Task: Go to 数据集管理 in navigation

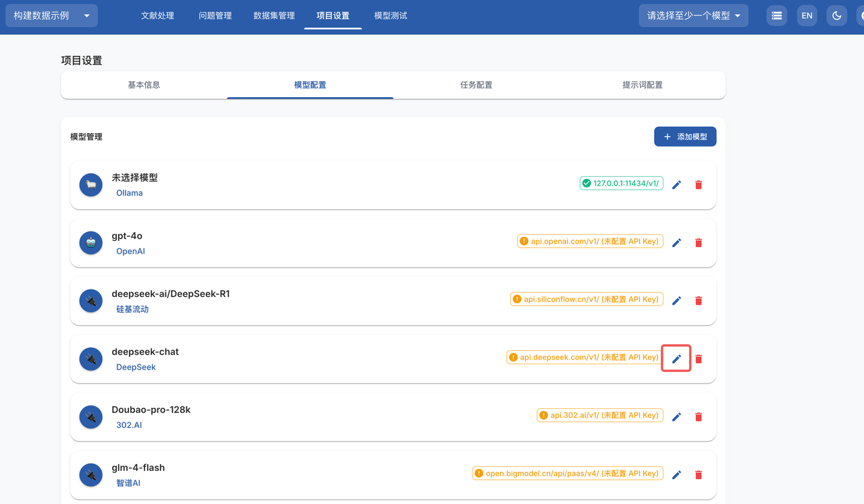Action: click(274, 16)
